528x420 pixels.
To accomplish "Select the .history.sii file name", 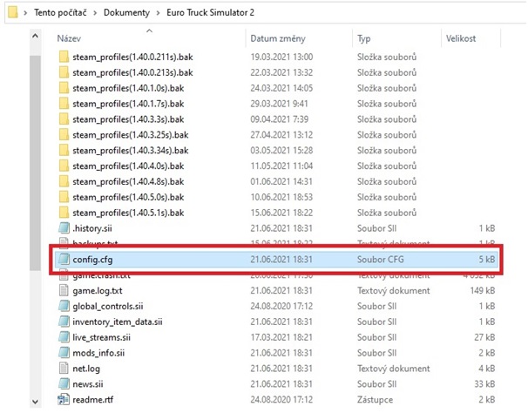I will (92, 228).
